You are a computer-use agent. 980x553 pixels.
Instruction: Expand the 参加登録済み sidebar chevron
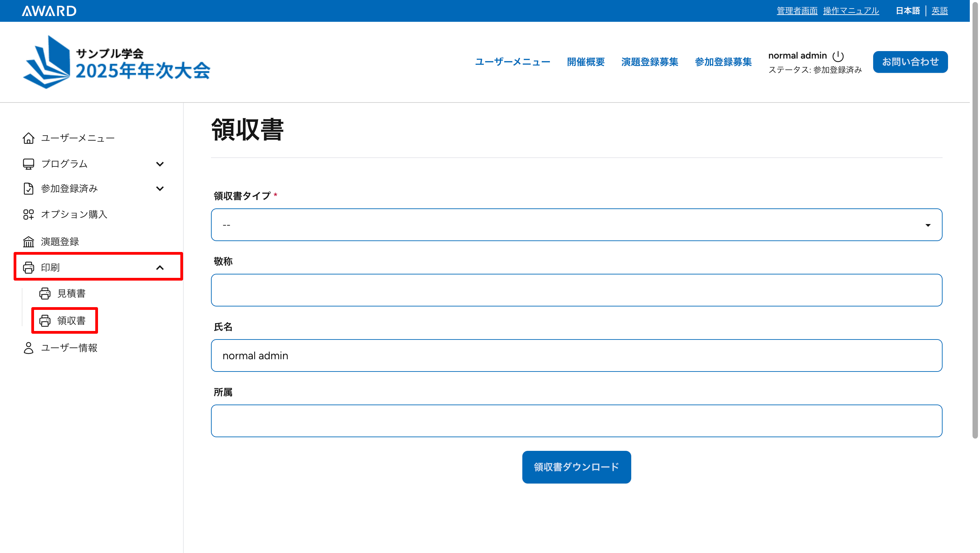coord(160,189)
